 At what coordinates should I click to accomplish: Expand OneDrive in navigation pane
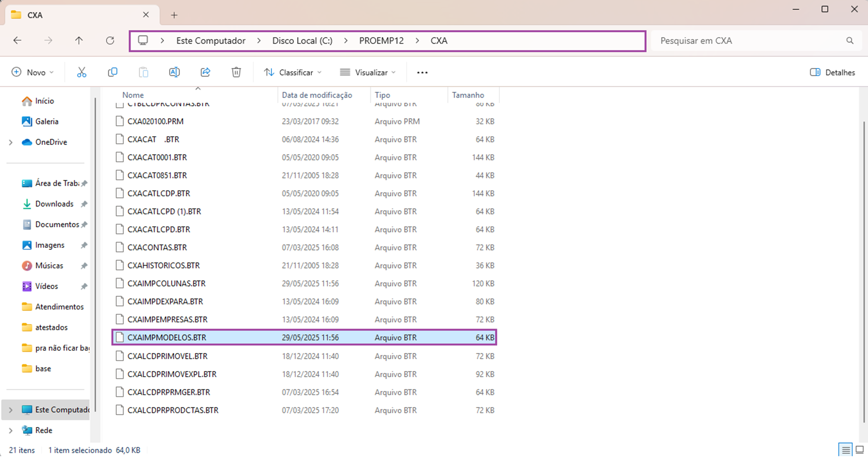[11, 142]
